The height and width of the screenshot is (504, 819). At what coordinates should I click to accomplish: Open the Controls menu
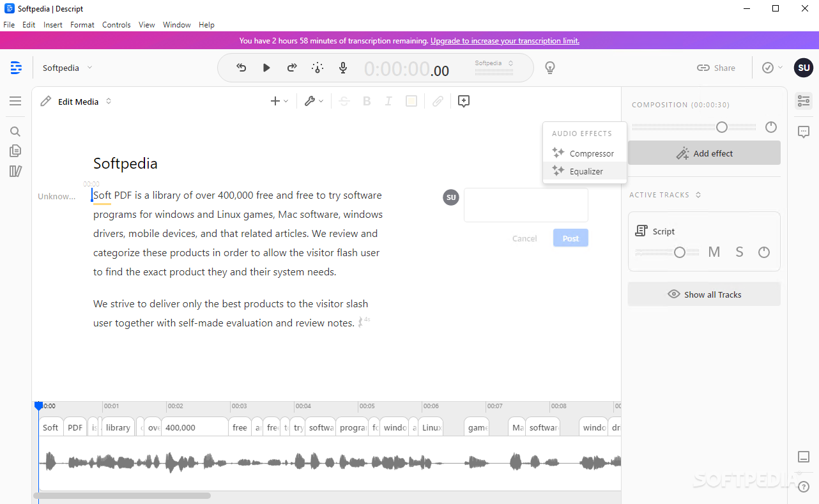tap(116, 25)
